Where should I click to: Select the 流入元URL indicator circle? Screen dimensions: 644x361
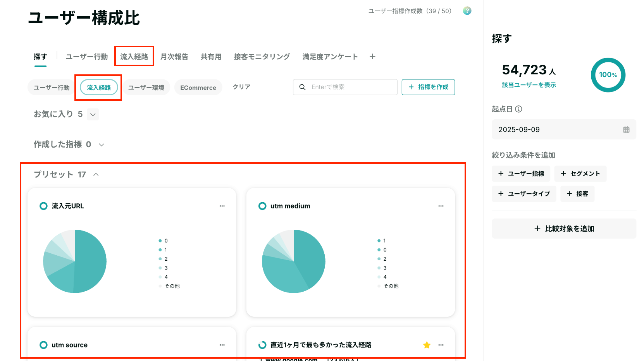(x=43, y=206)
